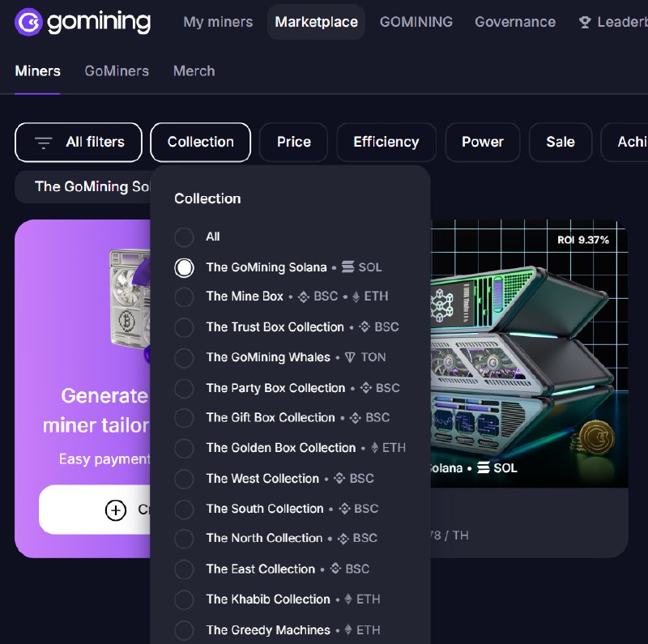648x644 pixels.
Task: Open the Efficiency filter dropdown
Action: 386,143
